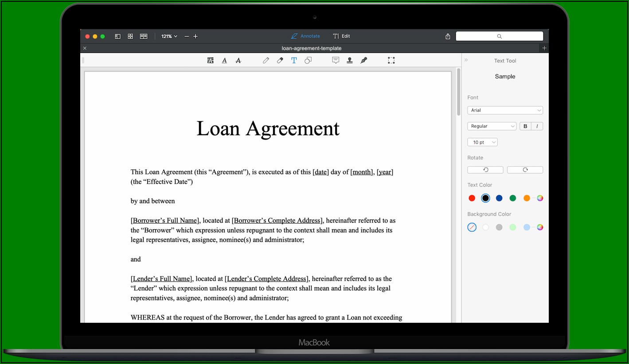Switch to Edit mode
The height and width of the screenshot is (364, 629).
[341, 36]
